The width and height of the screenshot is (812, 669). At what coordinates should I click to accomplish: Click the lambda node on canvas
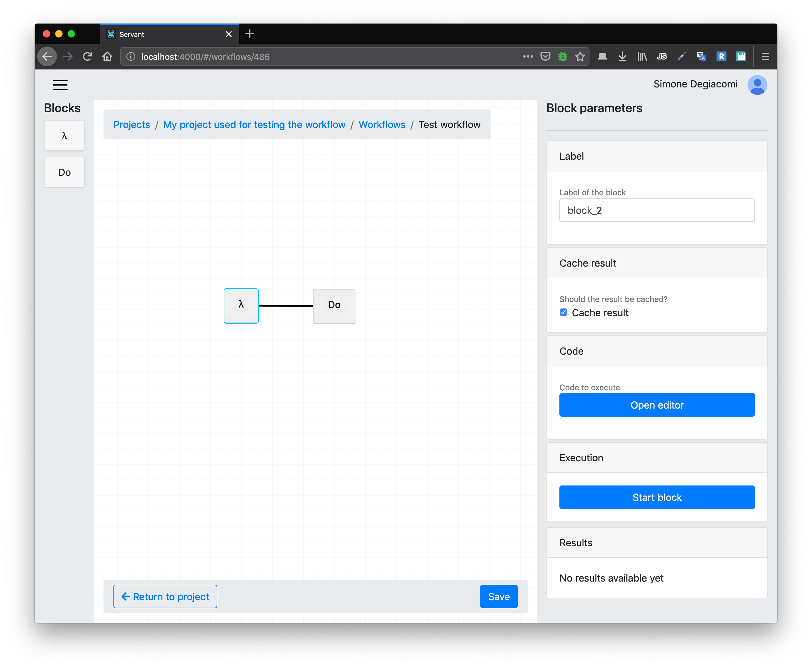241,305
